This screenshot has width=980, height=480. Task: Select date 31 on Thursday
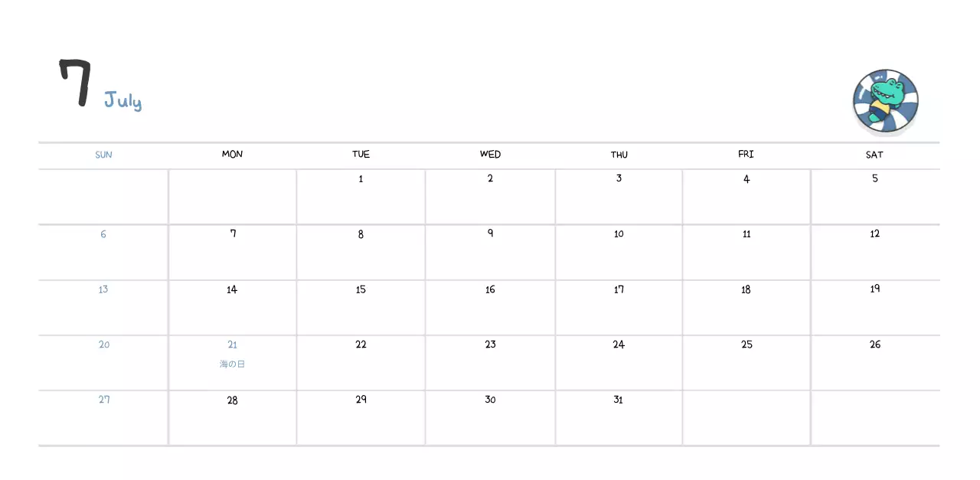[x=618, y=400]
